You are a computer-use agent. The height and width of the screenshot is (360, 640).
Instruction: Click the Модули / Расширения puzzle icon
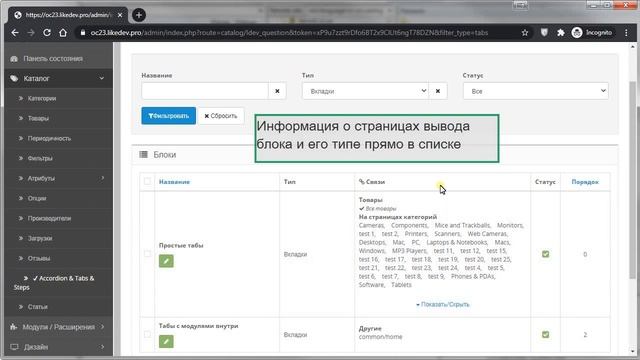(13, 327)
